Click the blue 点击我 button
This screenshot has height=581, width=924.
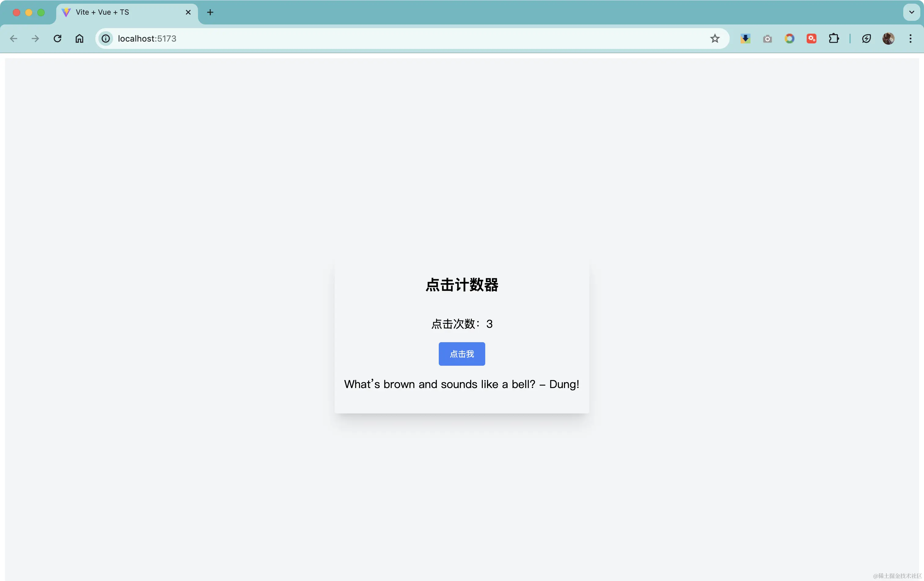tap(462, 354)
